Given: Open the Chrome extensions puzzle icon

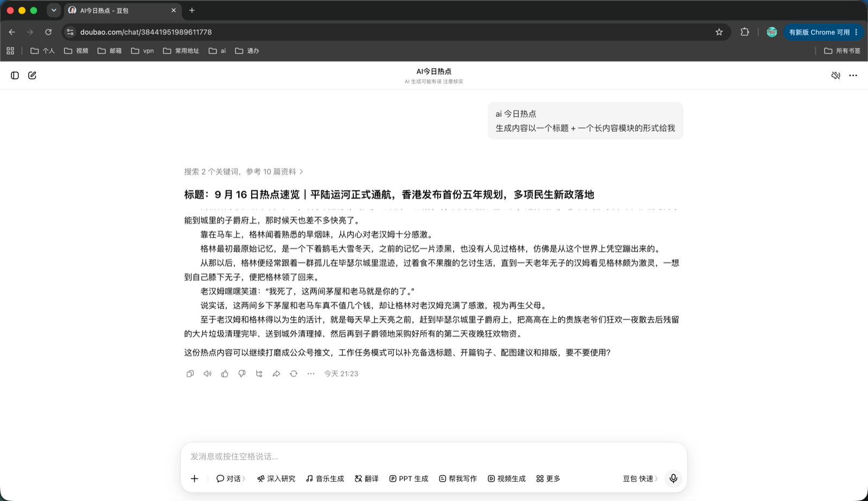Looking at the screenshot, I should [x=744, y=32].
